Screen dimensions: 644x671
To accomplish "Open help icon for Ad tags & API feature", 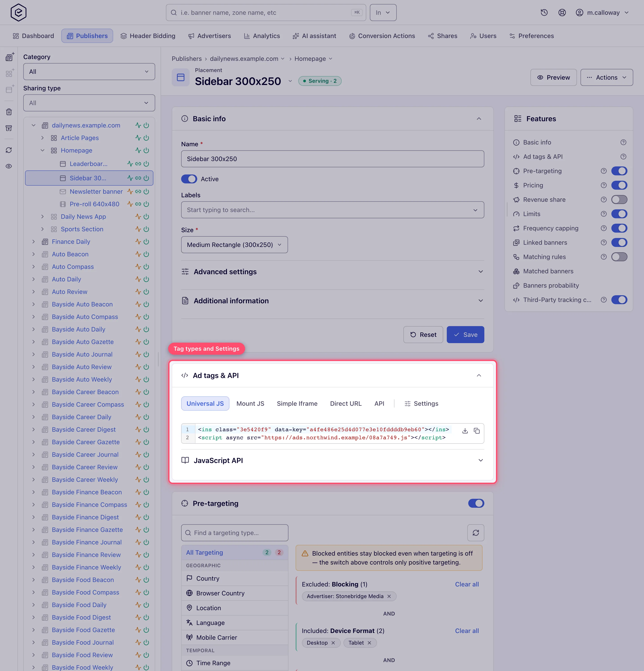I will [623, 156].
